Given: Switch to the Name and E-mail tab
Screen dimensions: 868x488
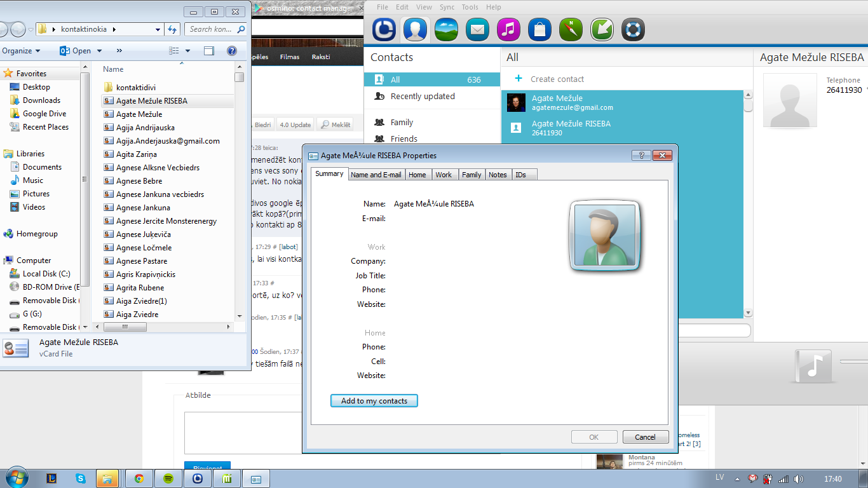Looking at the screenshot, I should 376,175.
